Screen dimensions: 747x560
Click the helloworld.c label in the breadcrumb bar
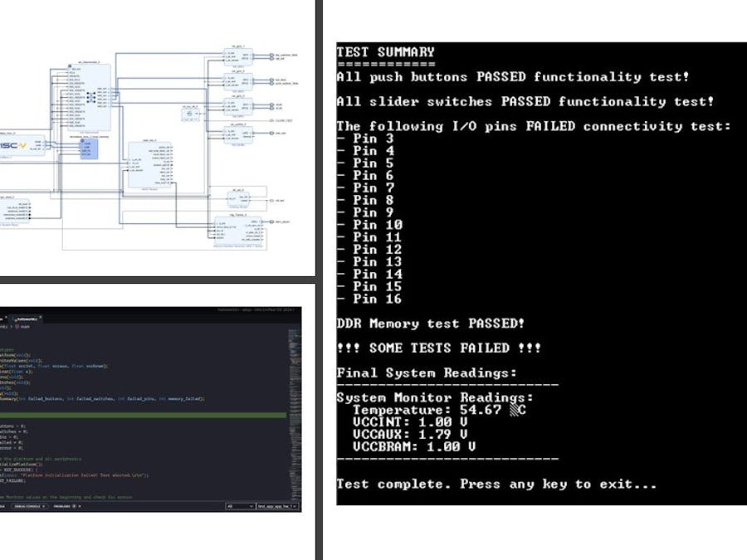coord(4,326)
